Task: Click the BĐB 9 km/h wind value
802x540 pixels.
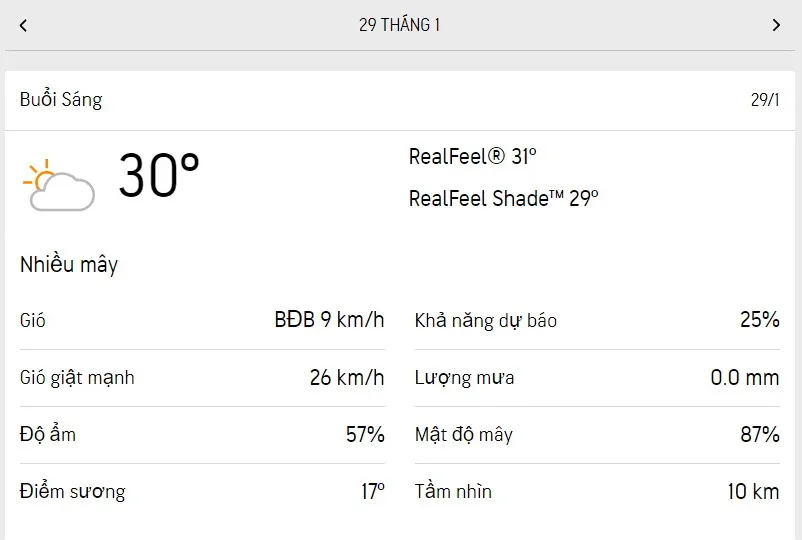Action: 329,321
